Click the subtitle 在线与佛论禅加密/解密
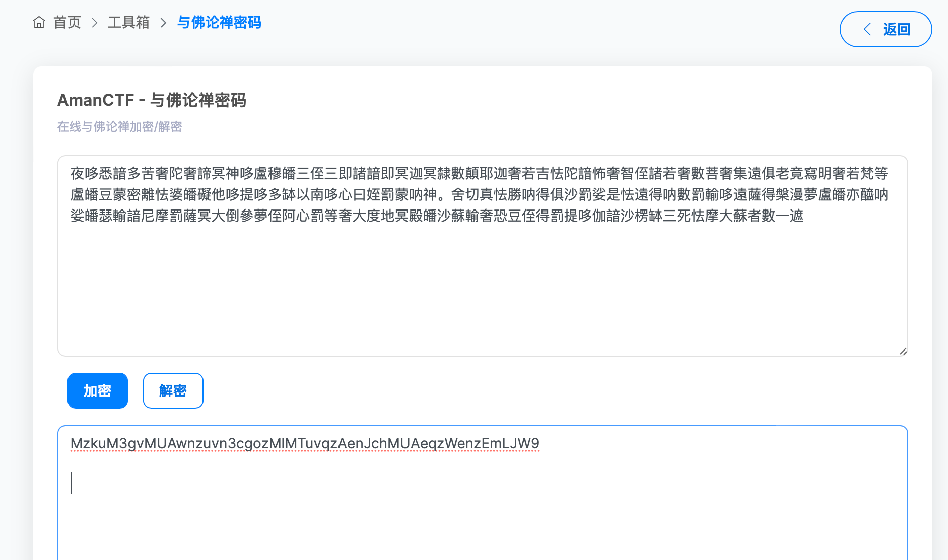 119,127
